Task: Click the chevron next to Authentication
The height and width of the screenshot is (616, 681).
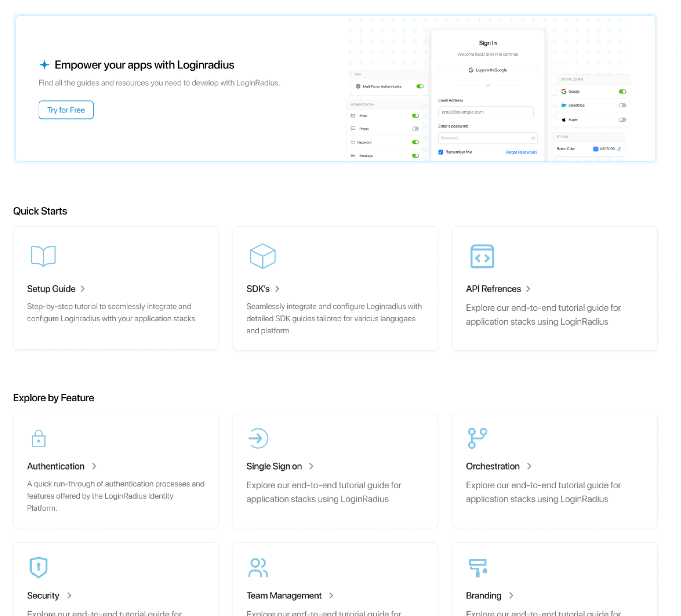Action: [94, 466]
